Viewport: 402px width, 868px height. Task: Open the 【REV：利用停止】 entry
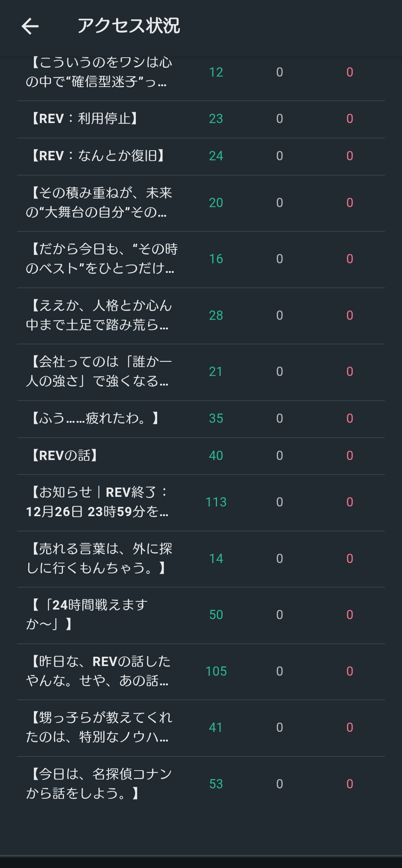(85, 119)
